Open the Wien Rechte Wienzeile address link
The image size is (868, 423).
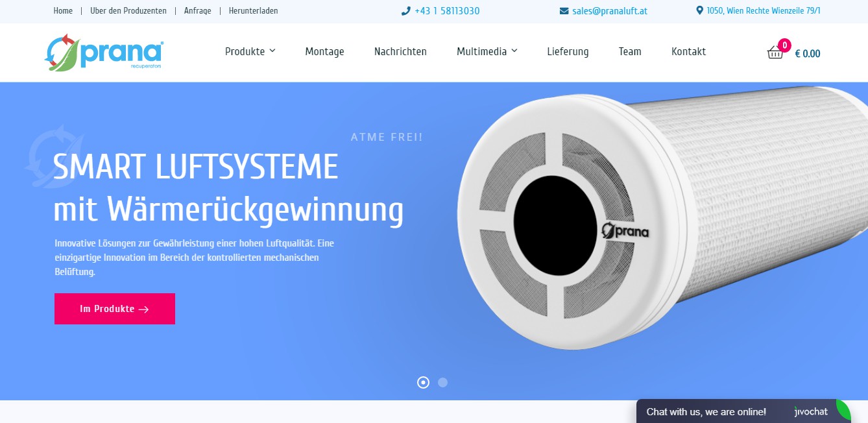point(764,11)
